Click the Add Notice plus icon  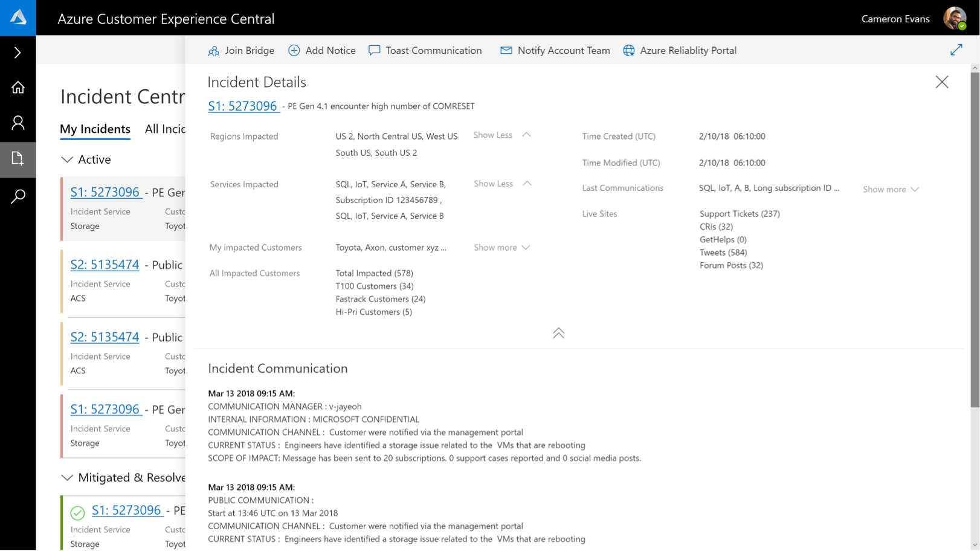tap(294, 51)
